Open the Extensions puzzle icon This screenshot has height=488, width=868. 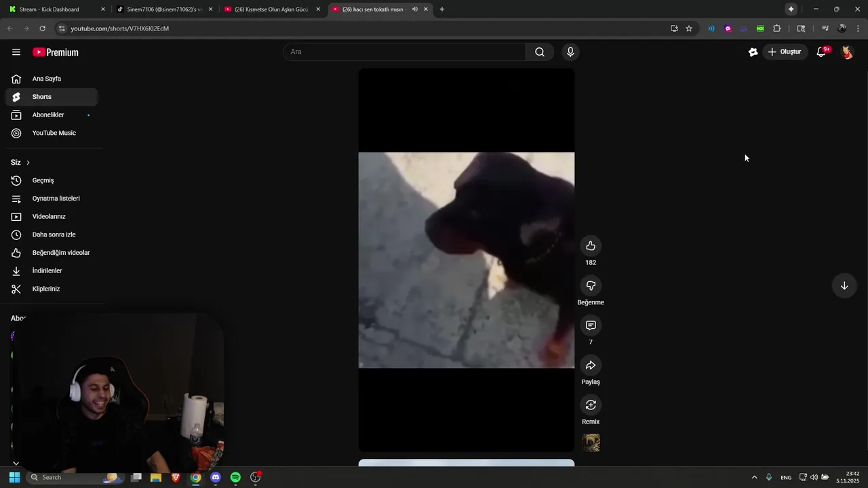tap(777, 28)
